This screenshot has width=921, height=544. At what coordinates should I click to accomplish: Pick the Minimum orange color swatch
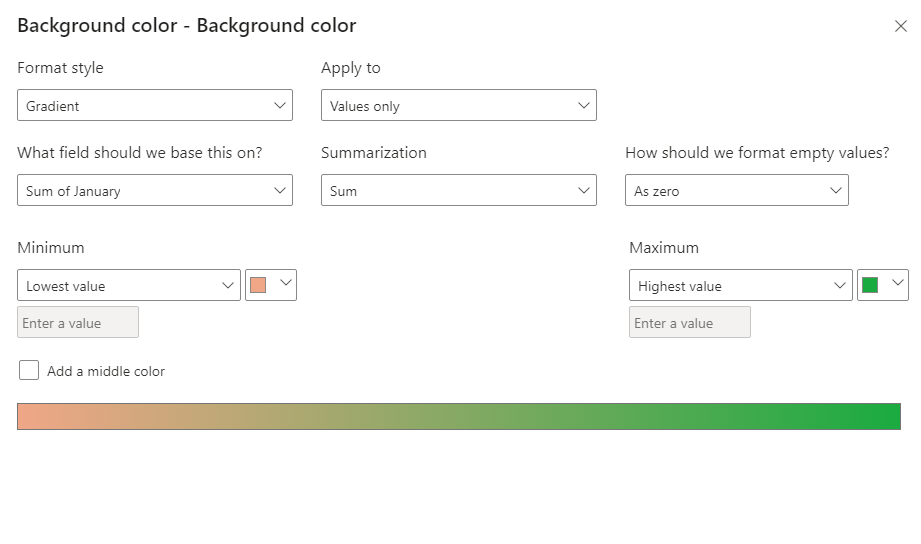271,285
